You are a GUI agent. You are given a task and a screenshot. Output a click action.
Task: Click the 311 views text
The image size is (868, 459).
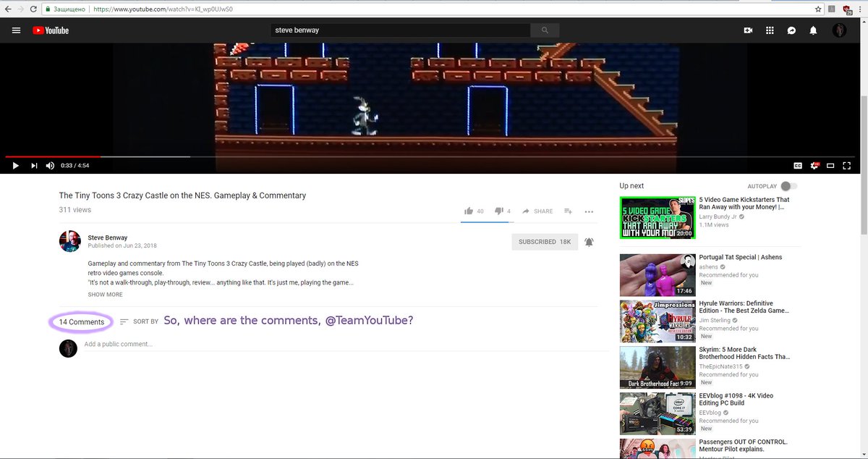[x=75, y=210]
